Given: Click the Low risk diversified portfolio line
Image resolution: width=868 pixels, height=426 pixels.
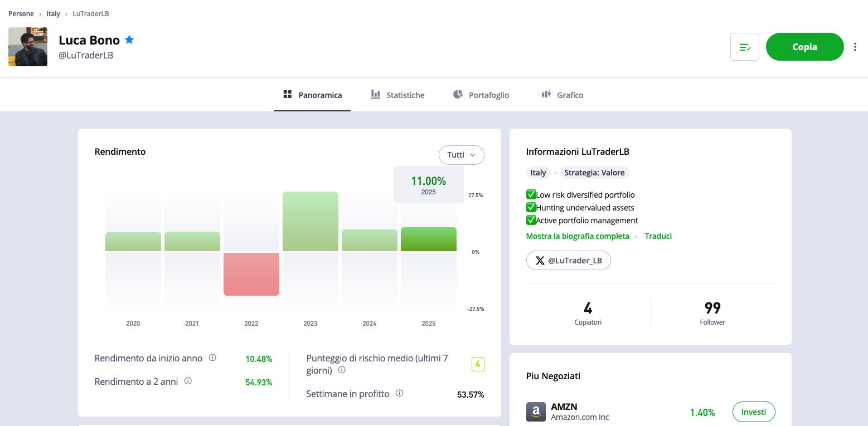Looking at the screenshot, I should pyautogui.click(x=580, y=195).
